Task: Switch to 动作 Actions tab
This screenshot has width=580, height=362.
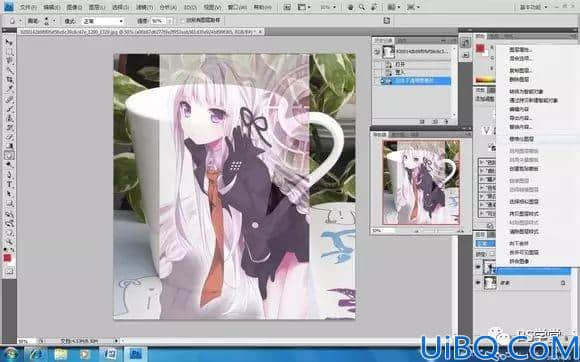Action: [x=402, y=40]
